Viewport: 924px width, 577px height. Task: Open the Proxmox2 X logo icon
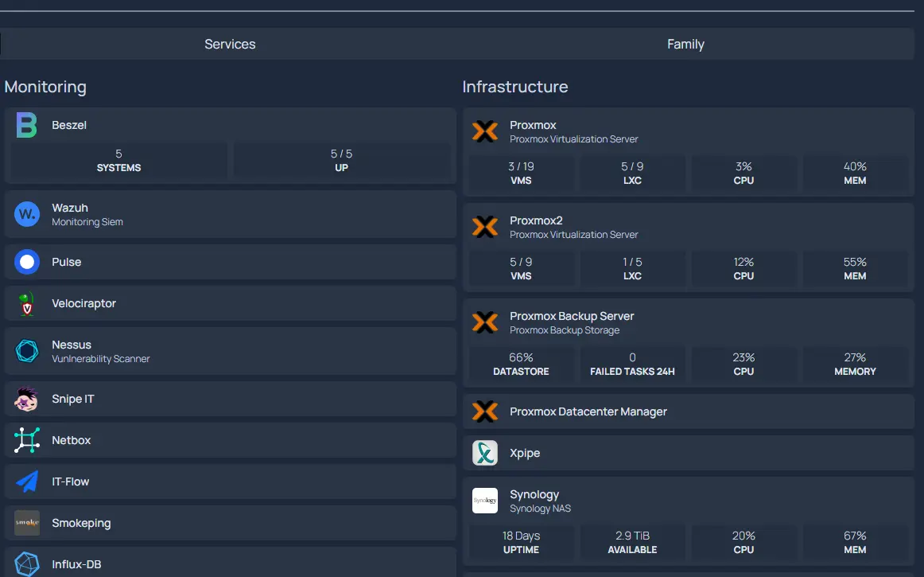point(485,227)
